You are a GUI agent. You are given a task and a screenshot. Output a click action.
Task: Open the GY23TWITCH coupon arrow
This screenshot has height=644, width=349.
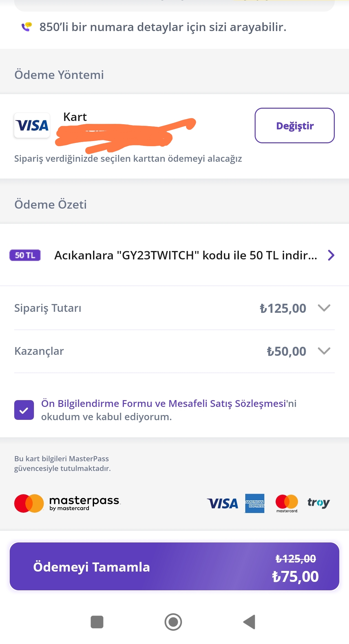pos(331,255)
